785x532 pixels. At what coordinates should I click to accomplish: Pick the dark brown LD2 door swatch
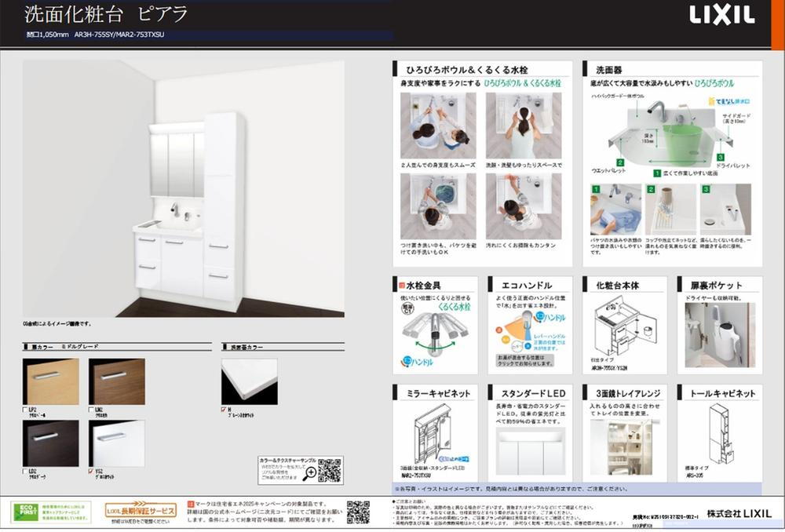coord(51,443)
